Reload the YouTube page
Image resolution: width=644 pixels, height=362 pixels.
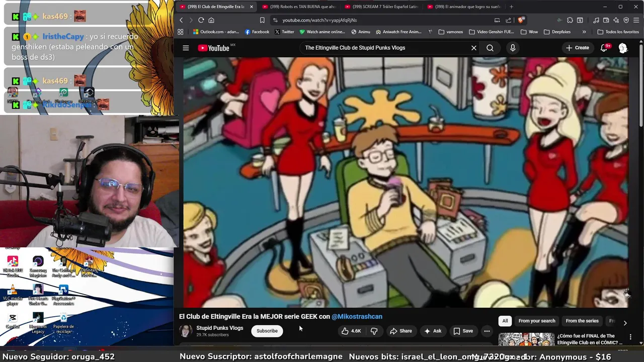point(201,20)
